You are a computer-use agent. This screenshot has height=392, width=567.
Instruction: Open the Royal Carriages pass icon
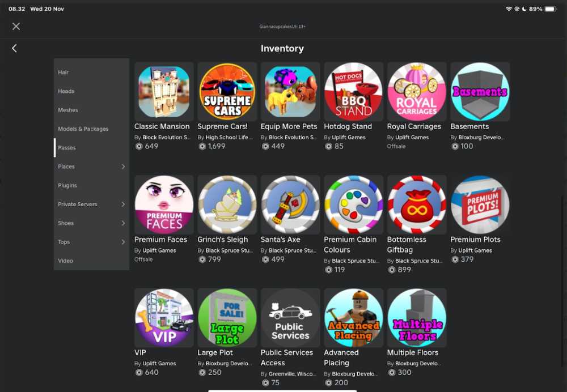pyautogui.click(x=417, y=92)
